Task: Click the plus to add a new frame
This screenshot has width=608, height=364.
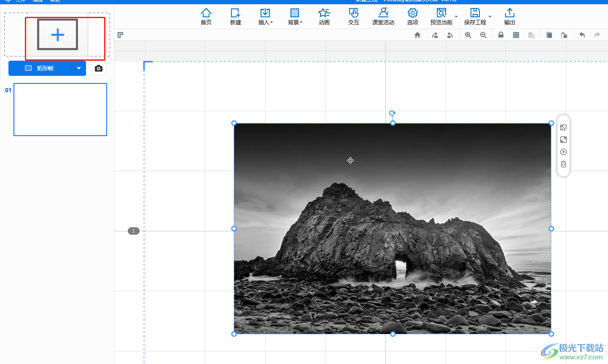Action: pos(58,35)
